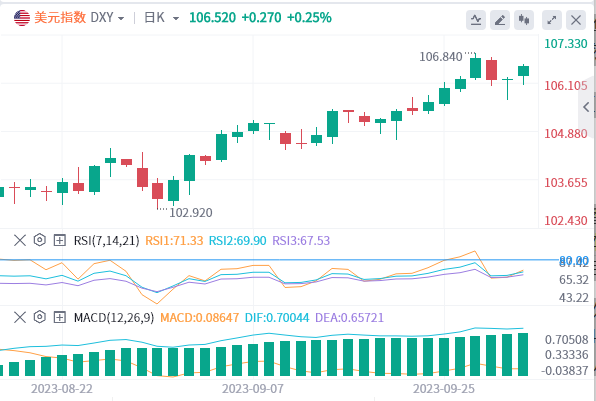The image size is (596, 401).
Task: Open the RSI panel plus icon
Action: 60,240
